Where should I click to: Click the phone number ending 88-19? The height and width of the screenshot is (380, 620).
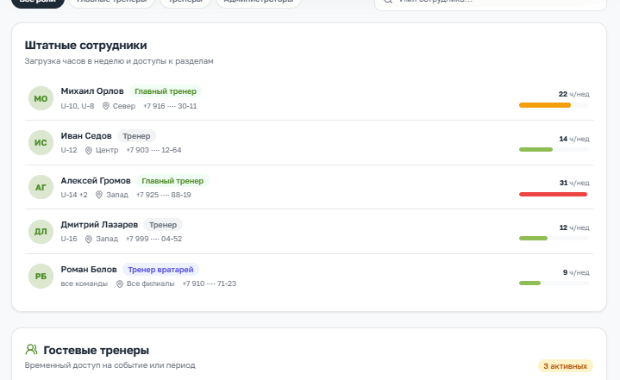164,195
